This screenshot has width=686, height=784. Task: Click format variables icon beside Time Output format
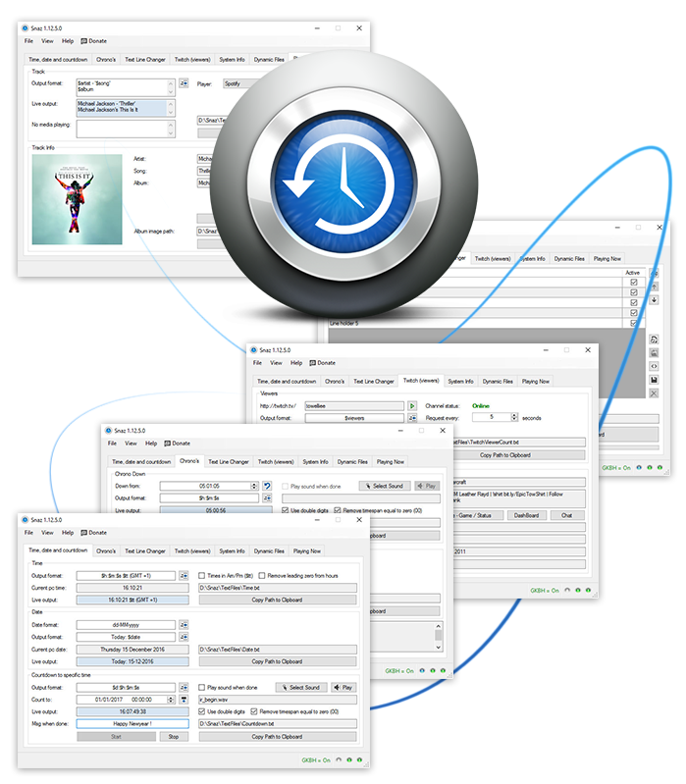[x=184, y=576]
